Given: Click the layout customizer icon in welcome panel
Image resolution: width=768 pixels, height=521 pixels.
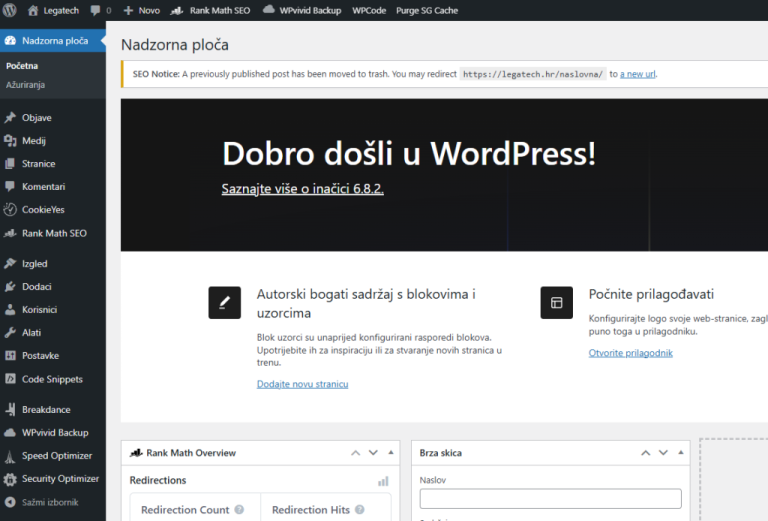Looking at the screenshot, I should click(x=556, y=303).
